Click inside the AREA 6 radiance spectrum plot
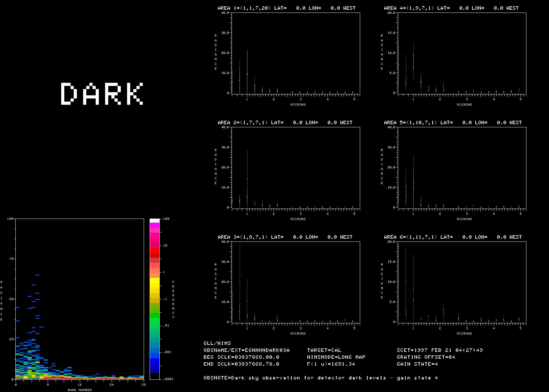The width and height of the screenshot is (549, 392). click(462, 282)
